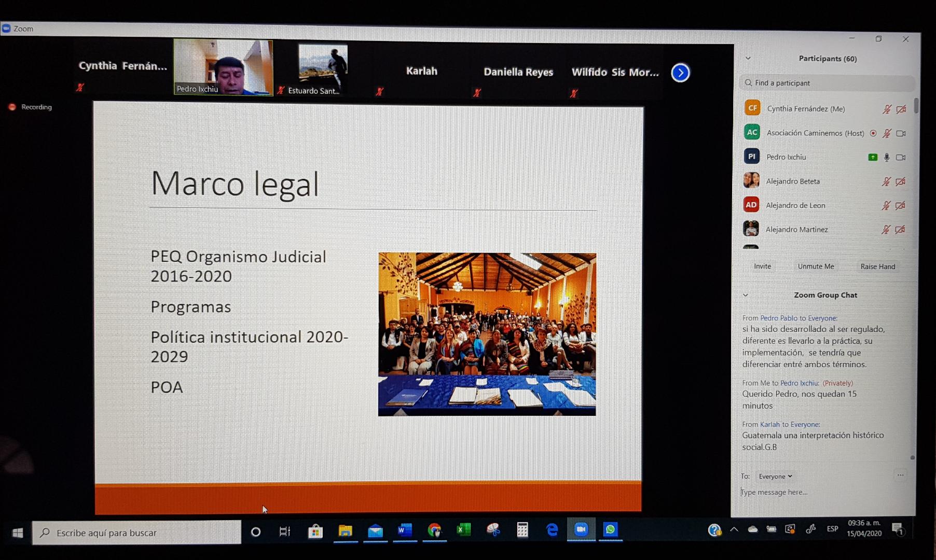Screen dimensions: 936x560
Task: Click Asociación Caminemos recording indicator icon
Action: 873,133
